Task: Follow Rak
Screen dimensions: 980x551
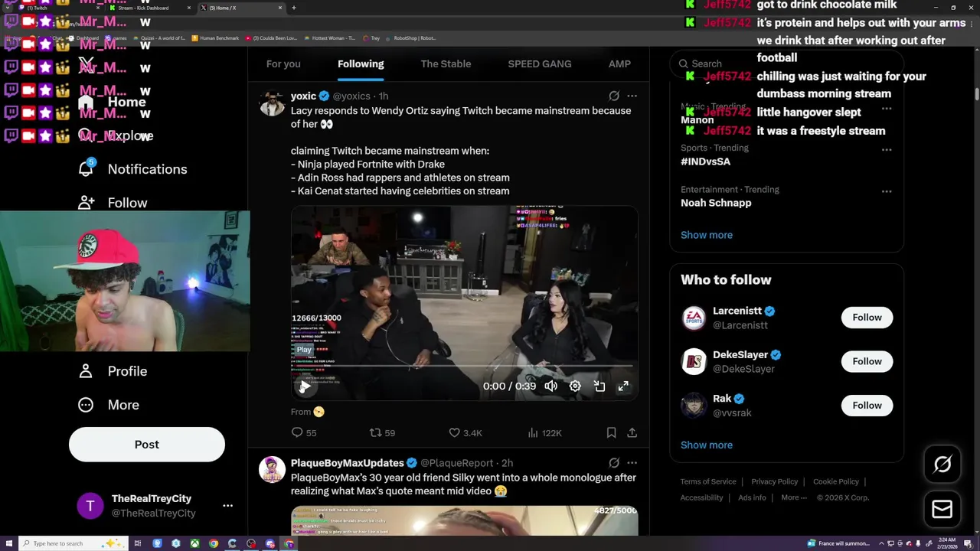Action: (x=867, y=405)
